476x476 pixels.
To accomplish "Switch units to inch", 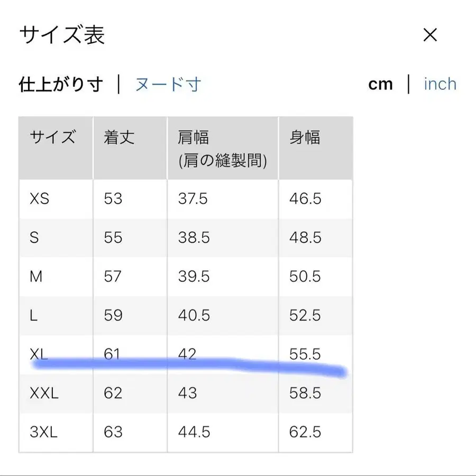I will click(x=440, y=84).
